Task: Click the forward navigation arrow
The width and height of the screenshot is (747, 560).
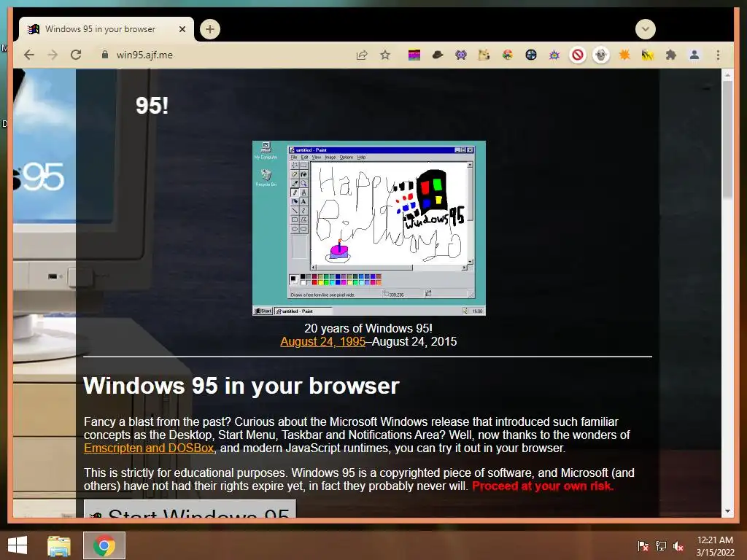Action: 53,55
